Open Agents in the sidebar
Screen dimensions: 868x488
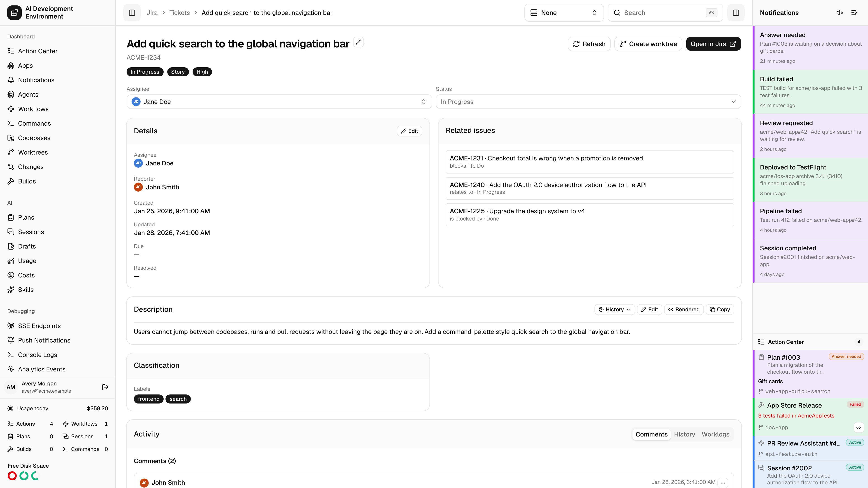tap(58, 95)
